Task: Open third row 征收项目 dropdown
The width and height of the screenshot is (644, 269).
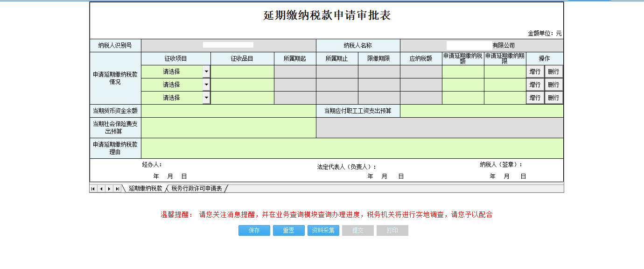Action: point(206,98)
